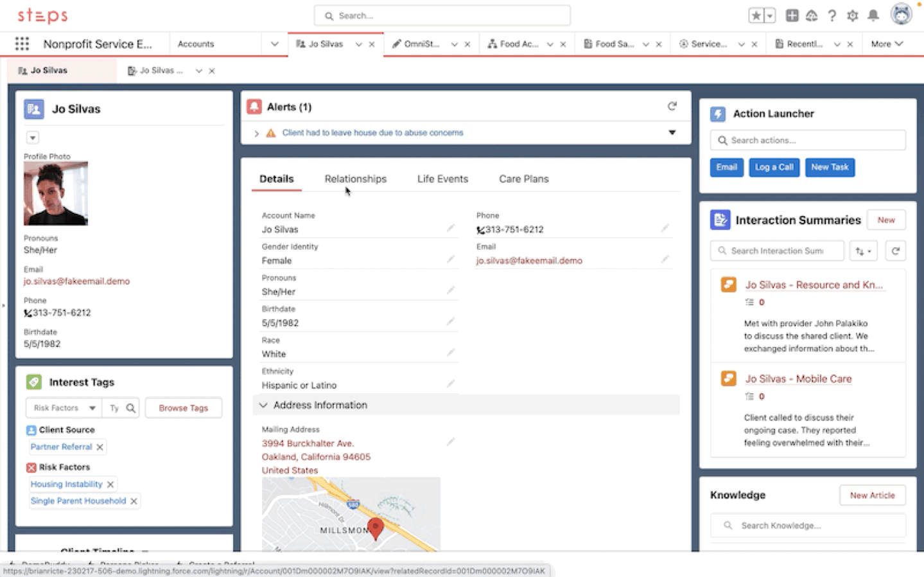Open the App Launcher grid icon
This screenshot has height=577, width=924.
pyautogui.click(x=22, y=44)
